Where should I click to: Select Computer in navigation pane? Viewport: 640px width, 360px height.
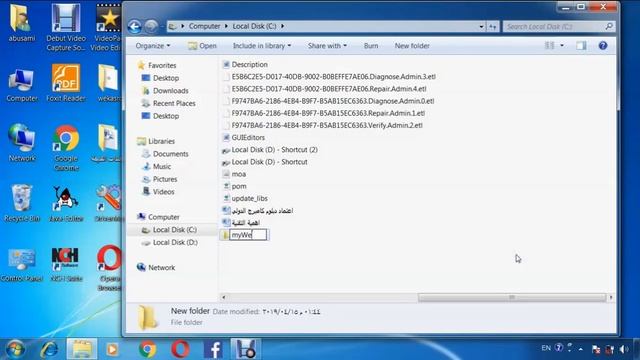(163, 217)
